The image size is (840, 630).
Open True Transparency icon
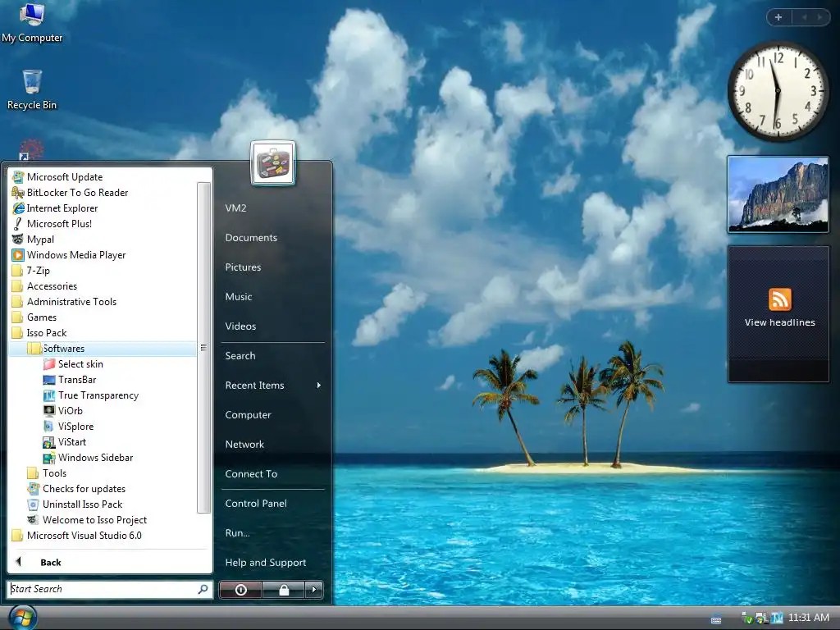point(49,395)
